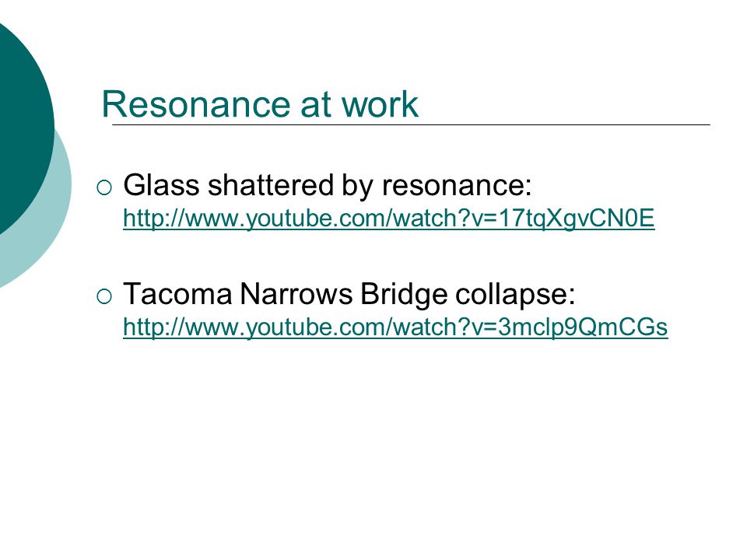This screenshot has height=560, width=747.
Task: Click video ID "3mclp9QmCGs" in second link
Action: pos(583,327)
